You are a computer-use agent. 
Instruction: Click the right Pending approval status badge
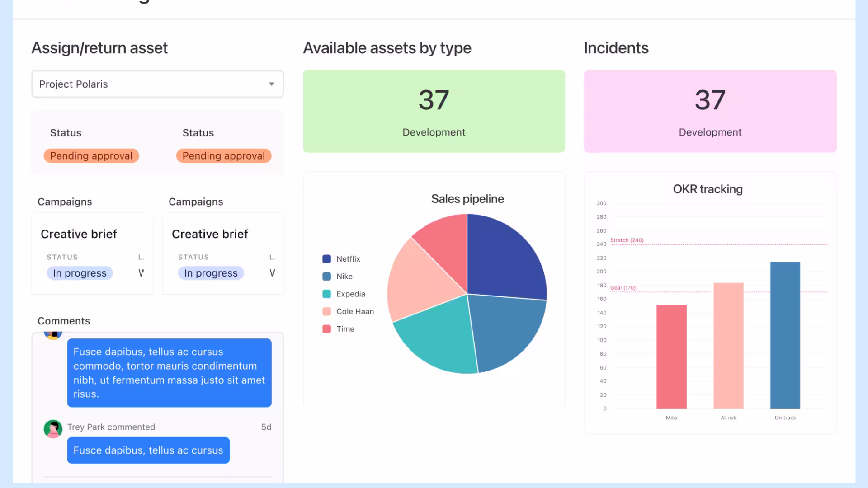[224, 156]
